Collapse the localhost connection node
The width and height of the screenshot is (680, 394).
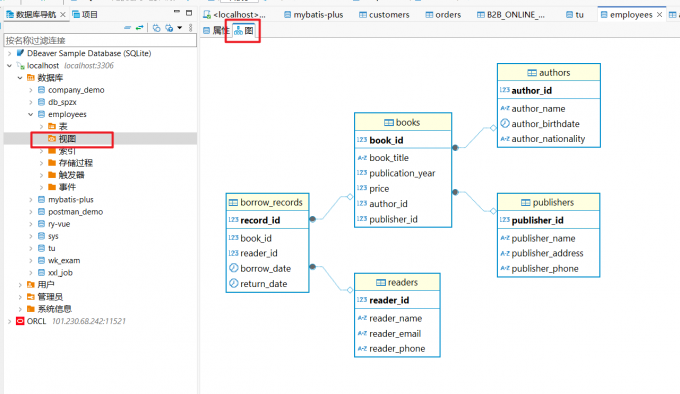click(10, 65)
